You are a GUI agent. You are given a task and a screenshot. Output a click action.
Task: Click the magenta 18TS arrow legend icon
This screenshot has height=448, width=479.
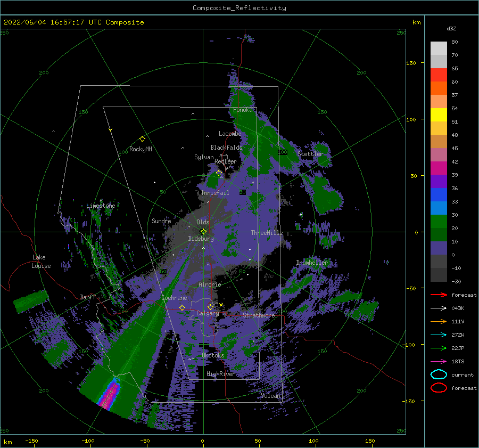[439, 362]
